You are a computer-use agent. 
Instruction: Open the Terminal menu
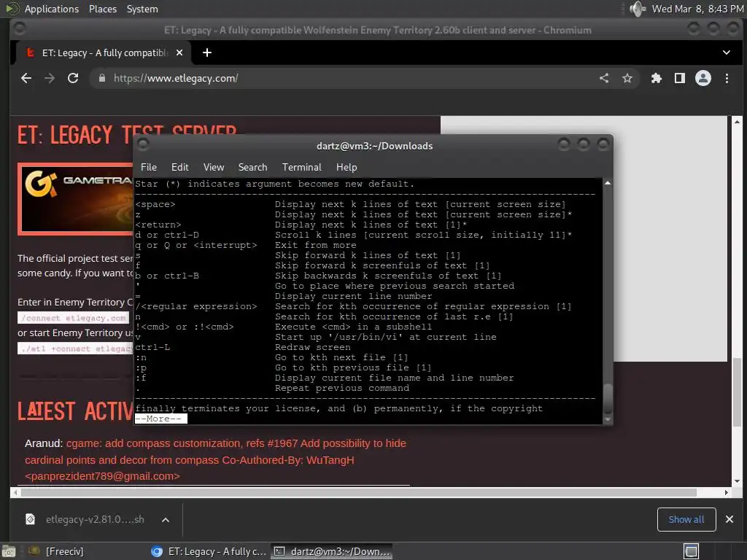301,167
